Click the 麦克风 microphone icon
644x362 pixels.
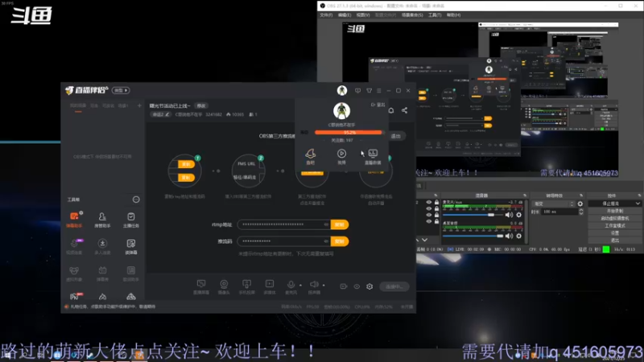(291, 286)
